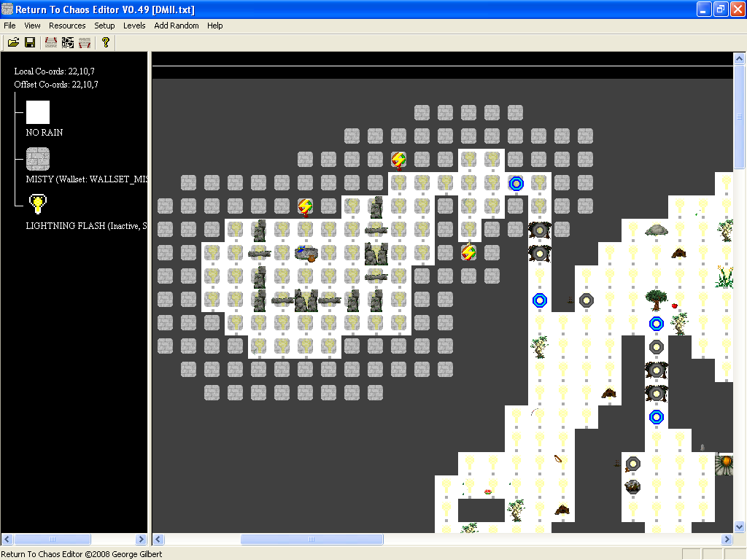
Task: Click the map resize toolbar icon
Action: pyautogui.click(x=50, y=42)
